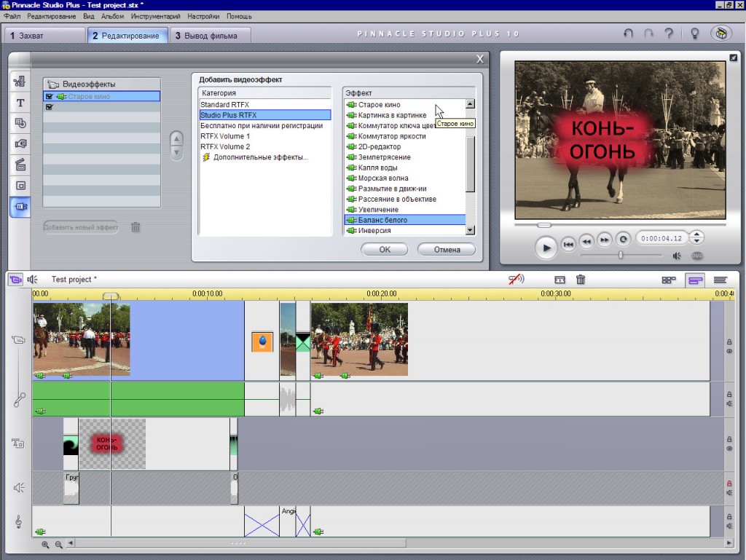This screenshot has height=560, width=746.
Task: Click the undo arrow icon
Action: click(628, 33)
